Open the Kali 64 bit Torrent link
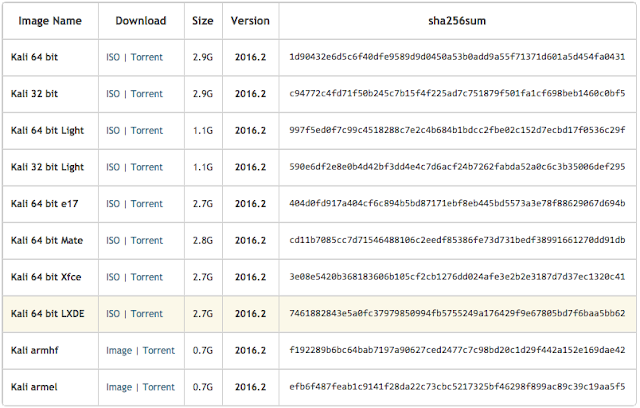 147,57
